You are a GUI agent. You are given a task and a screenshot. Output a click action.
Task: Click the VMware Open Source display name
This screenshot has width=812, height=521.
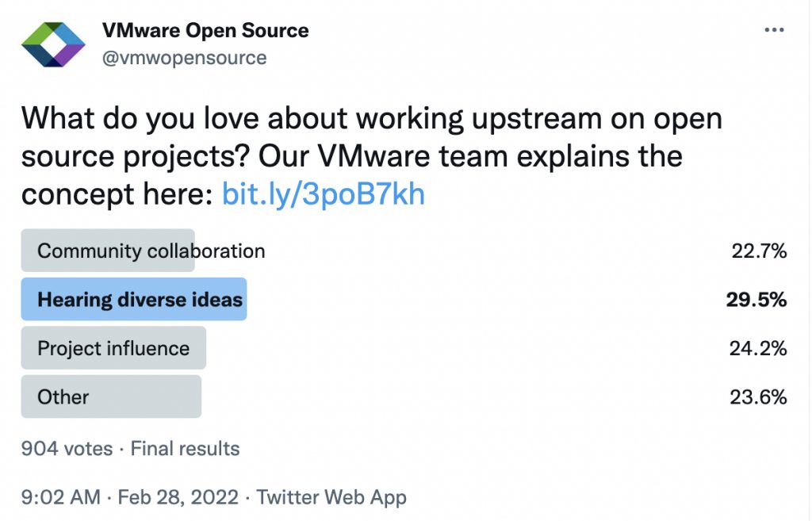coord(205,31)
